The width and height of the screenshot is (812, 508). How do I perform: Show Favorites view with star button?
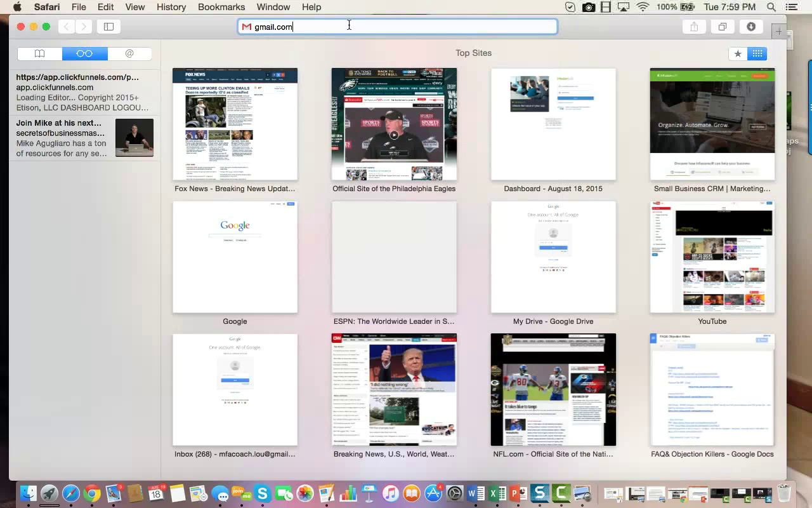coord(738,54)
